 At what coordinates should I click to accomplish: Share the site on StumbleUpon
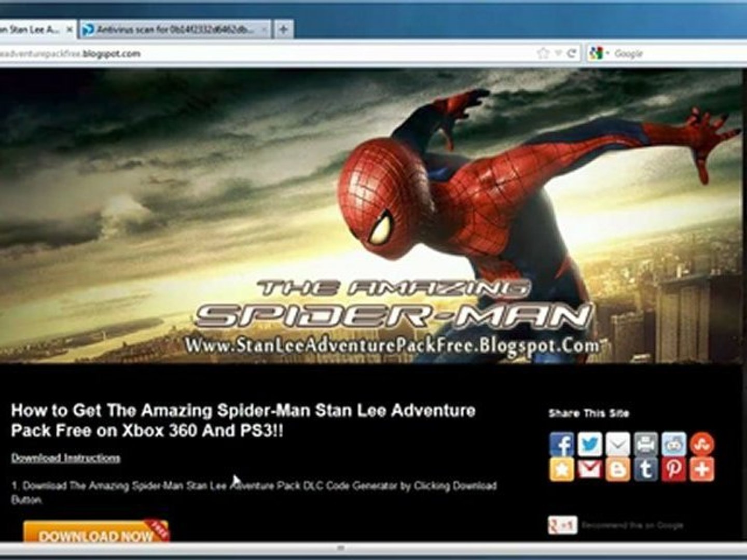pyautogui.click(x=702, y=444)
